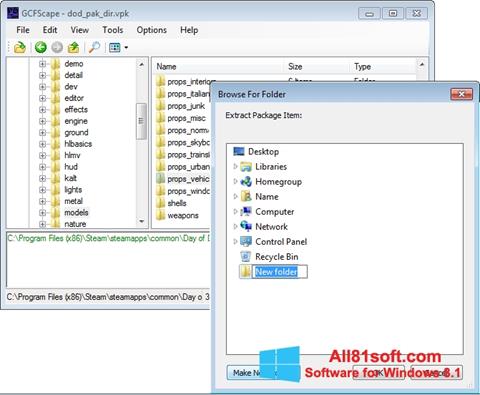Click the New folder name edit field

pyautogui.click(x=280, y=272)
